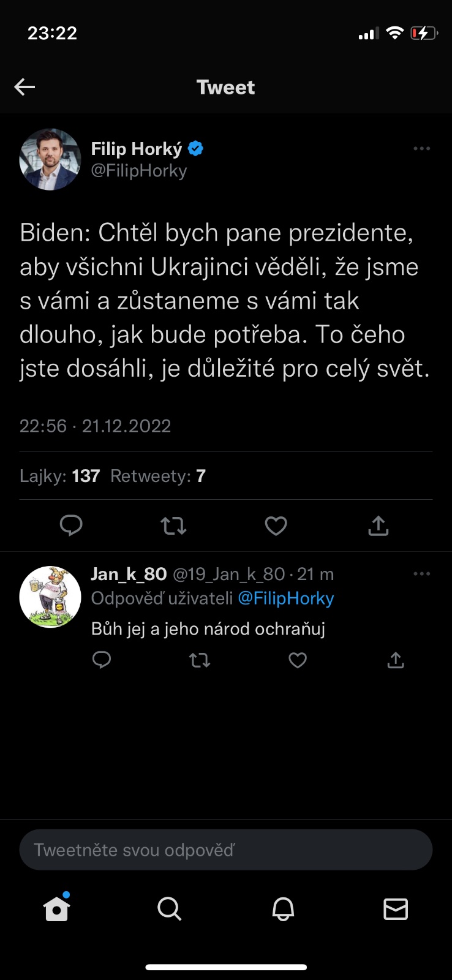
Task: Tap the back arrow in the header
Action: click(x=24, y=87)
